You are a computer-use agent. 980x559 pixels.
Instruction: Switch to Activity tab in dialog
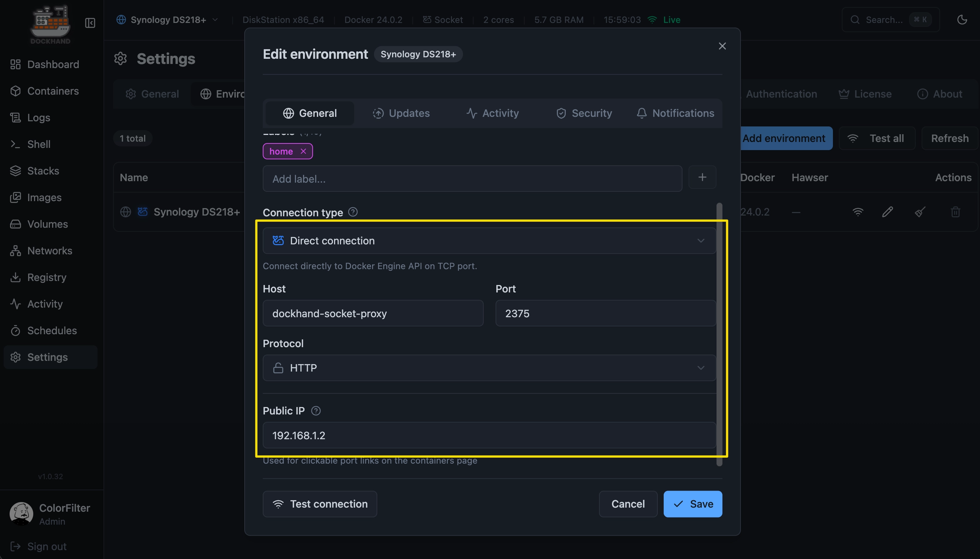[x=492, y=113]
